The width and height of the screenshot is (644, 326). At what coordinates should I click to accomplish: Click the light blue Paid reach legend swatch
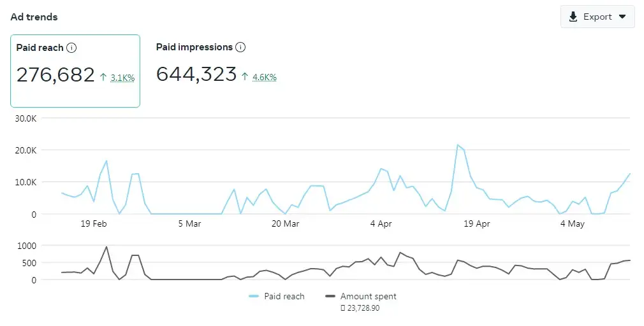254,297
